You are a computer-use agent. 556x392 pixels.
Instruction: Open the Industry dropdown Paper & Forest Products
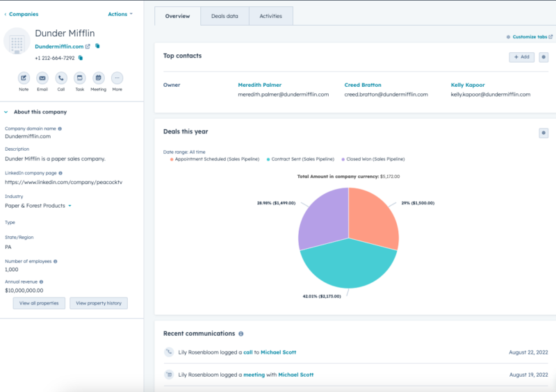[x=38, y=206]
